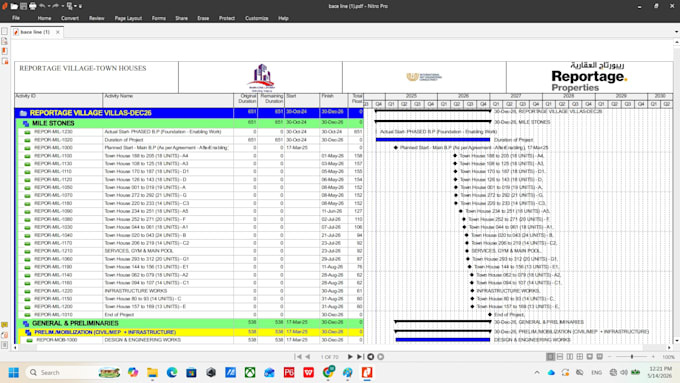Open Microsoft Edge from the taskbar
Screen dimensions: 680x383
tap(172, 373)
